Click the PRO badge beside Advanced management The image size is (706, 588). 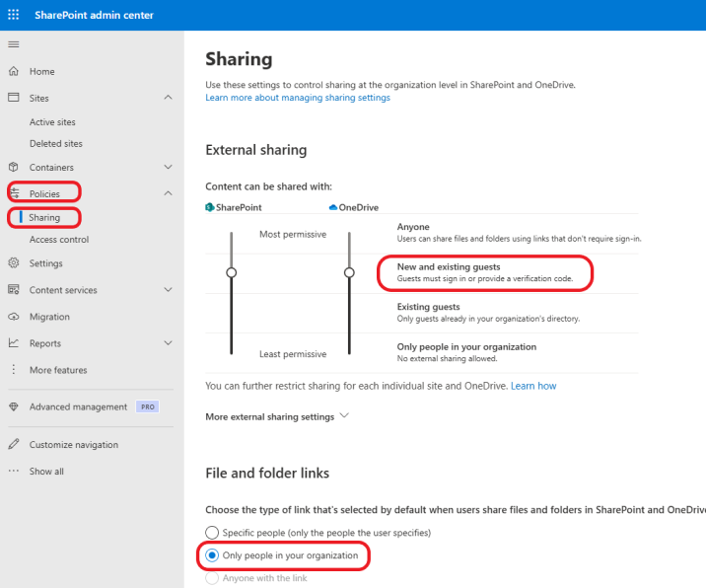(147, 406)
